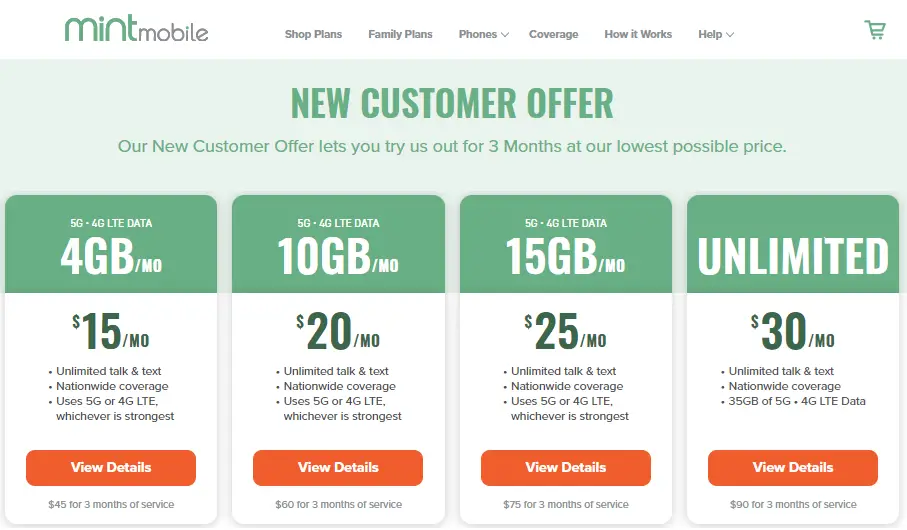
Task: Expand the Help dropdown chevron
Action: point(730,35)
